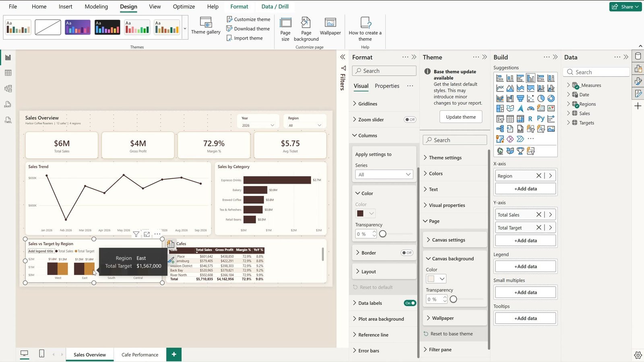Expand the Regions table in Data pane
This screenshot has width=644, height=362.
coord(568,104)
